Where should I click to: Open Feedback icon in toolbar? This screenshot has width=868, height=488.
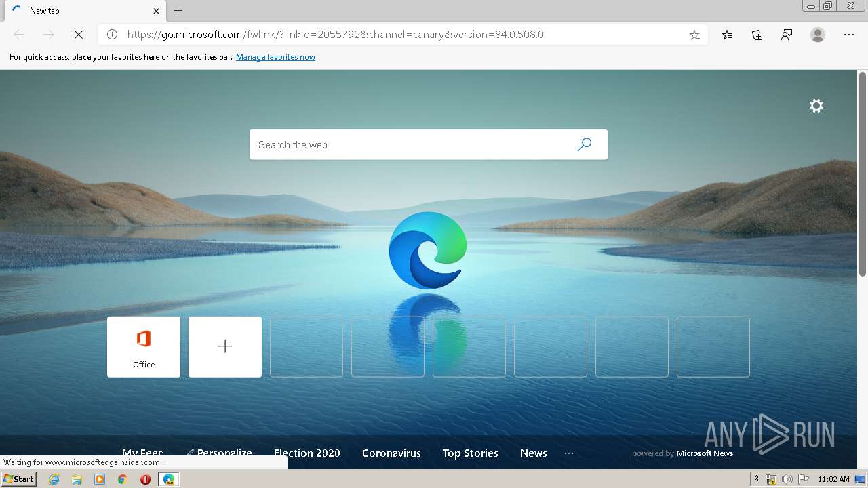click(x=787, y=35)
